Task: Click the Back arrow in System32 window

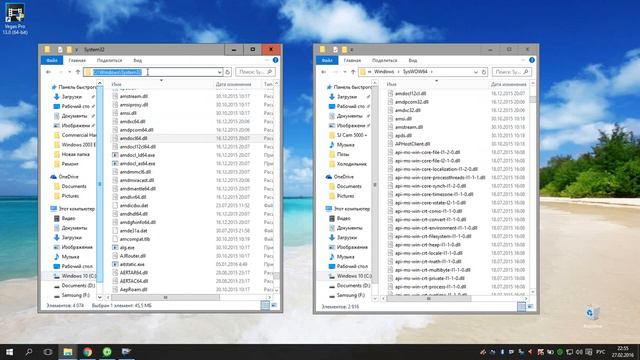Action: point(49,72)
